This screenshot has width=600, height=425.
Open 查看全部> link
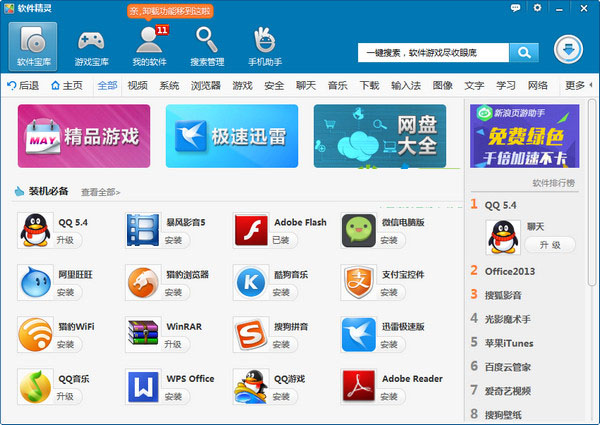[100, 192]
